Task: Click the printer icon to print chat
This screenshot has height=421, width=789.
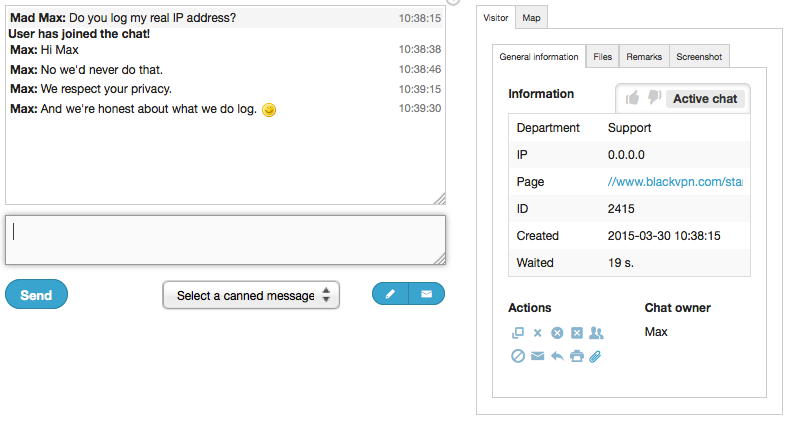Action: (x=577, y=356)
